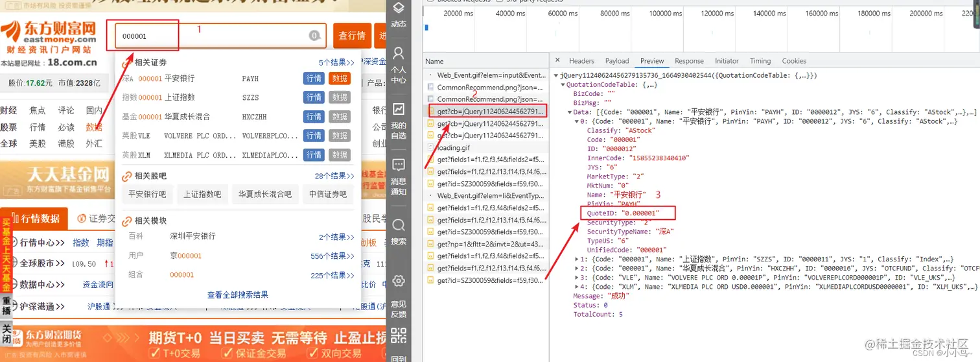The image size is (980, 362).
Task: Open the 行情数据 tab on the page
Action: click(x=34, y=219)
